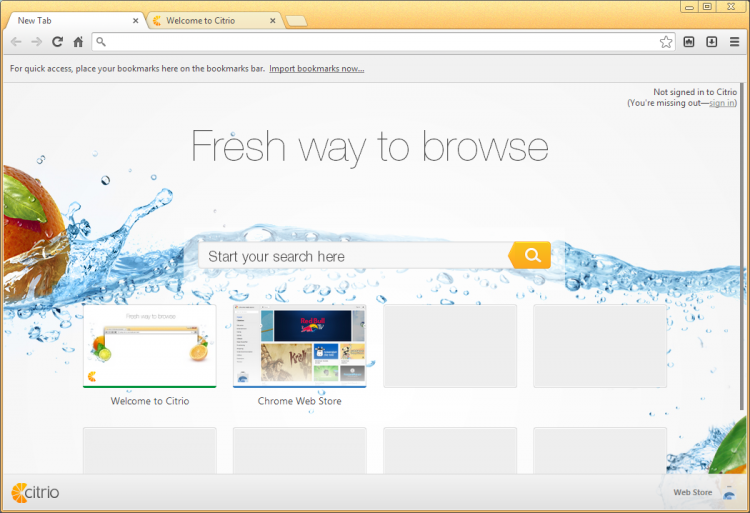The width and height of the screenshot is (750, 513).
Task: Open the Citrio main menu
Action: (735, 42)
